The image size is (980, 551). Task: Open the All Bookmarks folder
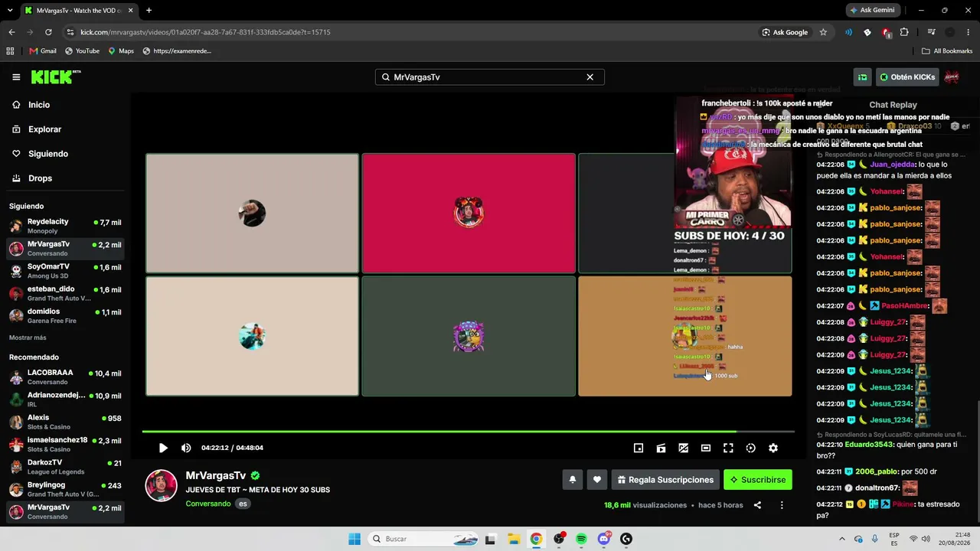(x=947, y=51)
